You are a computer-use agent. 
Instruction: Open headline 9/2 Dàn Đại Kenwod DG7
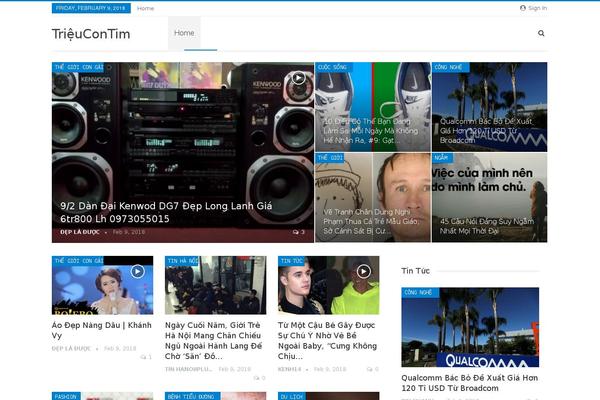point(166,212)
